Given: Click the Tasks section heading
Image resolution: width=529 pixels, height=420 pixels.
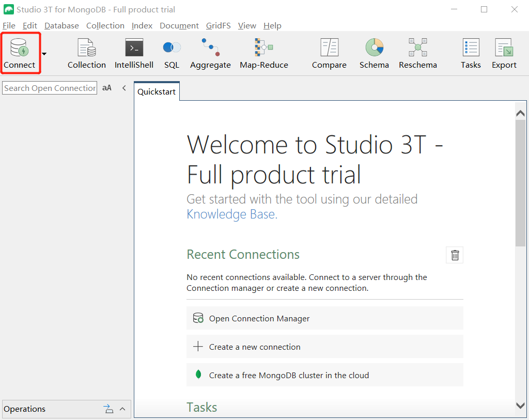Looking at the screenshot, I should pyautogui.click(x=202, y=407).
